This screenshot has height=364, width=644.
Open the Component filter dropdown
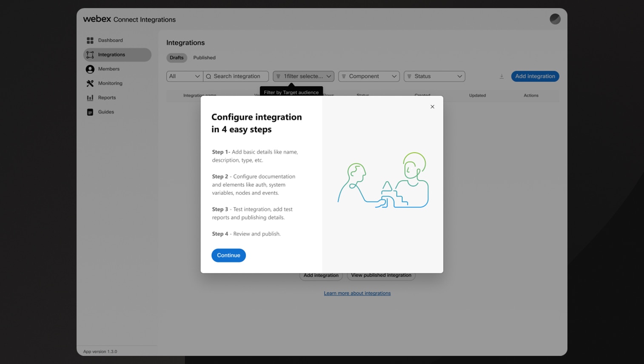click(x=369, y=76)
